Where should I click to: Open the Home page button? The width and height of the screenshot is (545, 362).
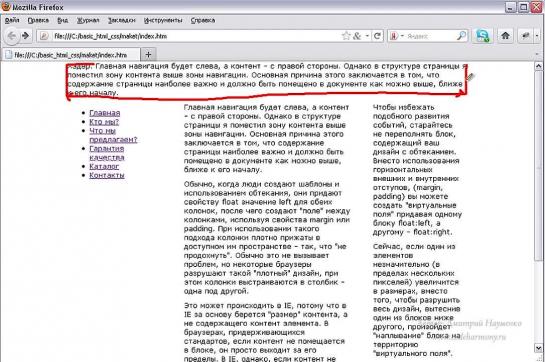pos(505,35)
